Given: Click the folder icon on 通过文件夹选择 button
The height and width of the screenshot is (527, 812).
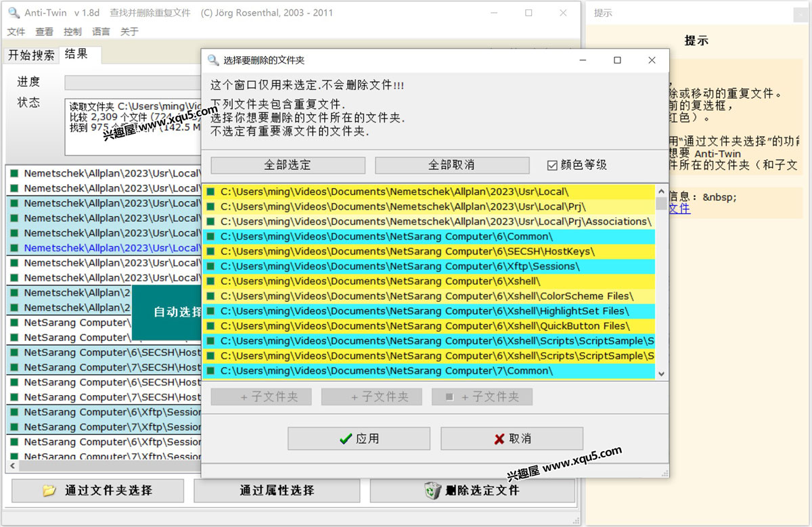Looking at the screenshot, I should point(49,490).
